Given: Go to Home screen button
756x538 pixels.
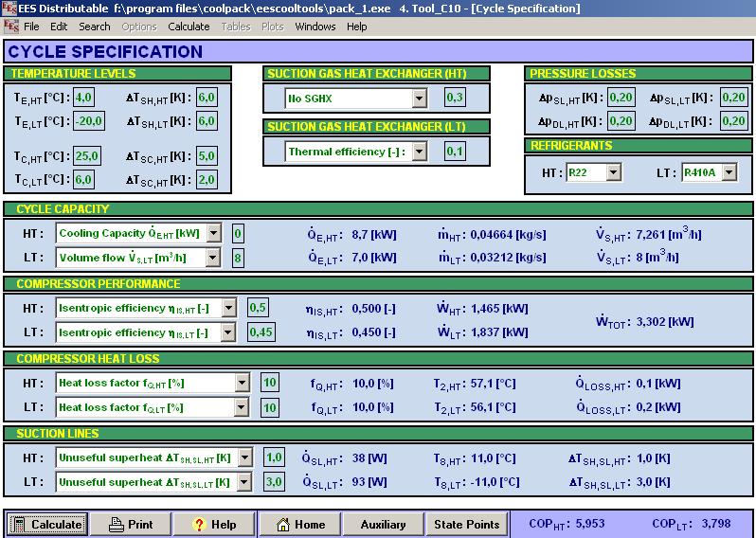Looking at the screenshot, I should [x=300, y=525].
